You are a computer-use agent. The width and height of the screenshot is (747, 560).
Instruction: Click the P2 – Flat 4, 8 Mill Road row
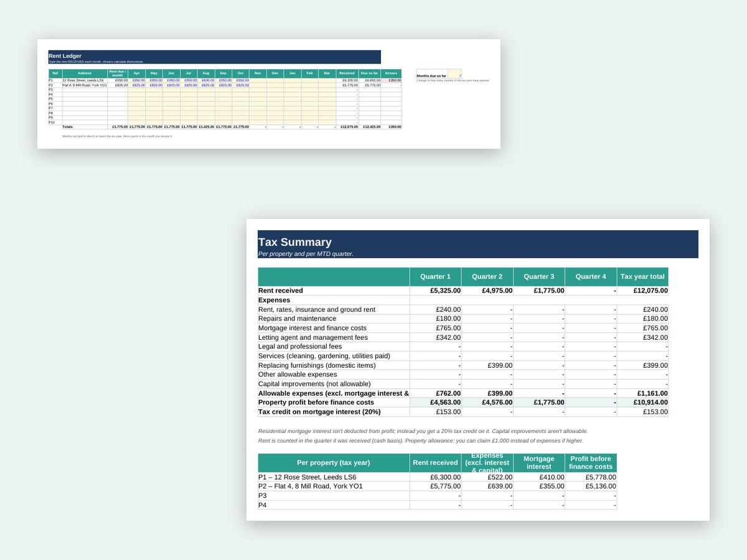[x=334, y=487]
